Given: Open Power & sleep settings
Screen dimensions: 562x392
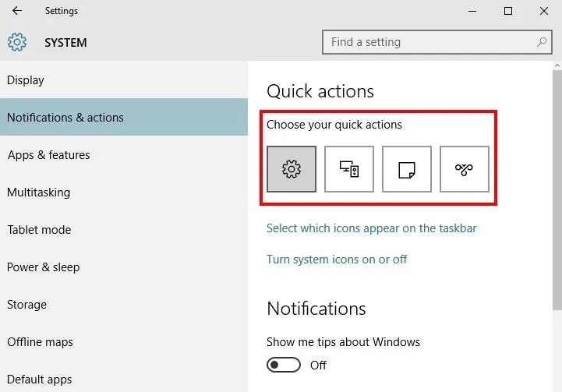Looking at the screenshot, I should point(124,267).
